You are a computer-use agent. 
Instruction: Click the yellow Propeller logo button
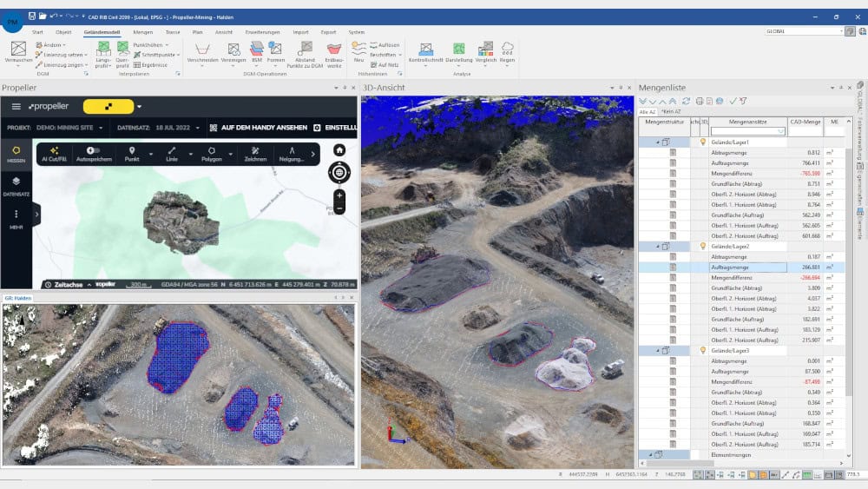(x=108, y=106)
